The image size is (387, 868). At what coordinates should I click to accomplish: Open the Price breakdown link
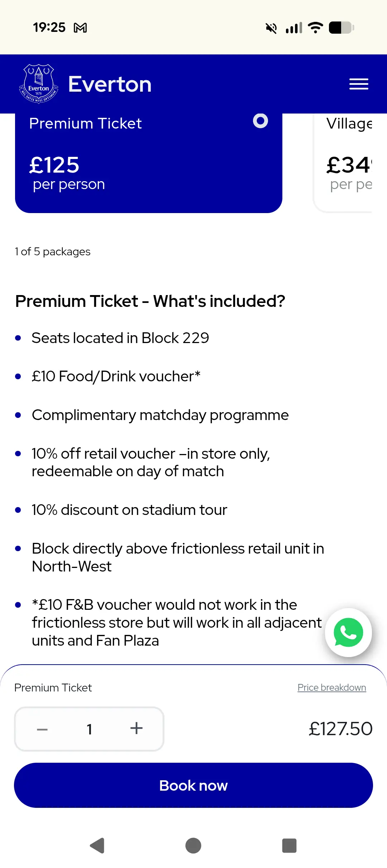[x=331, y=688]
